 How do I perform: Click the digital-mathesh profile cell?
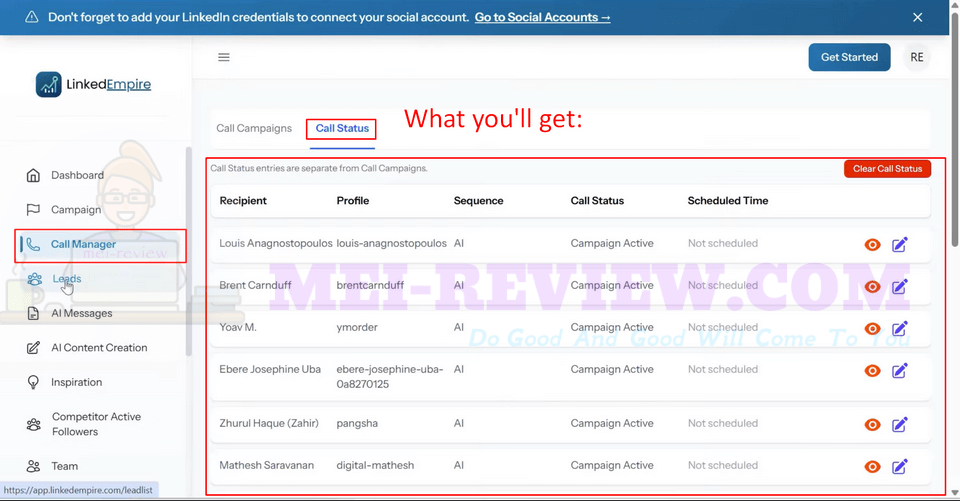(x=375, y=465)
